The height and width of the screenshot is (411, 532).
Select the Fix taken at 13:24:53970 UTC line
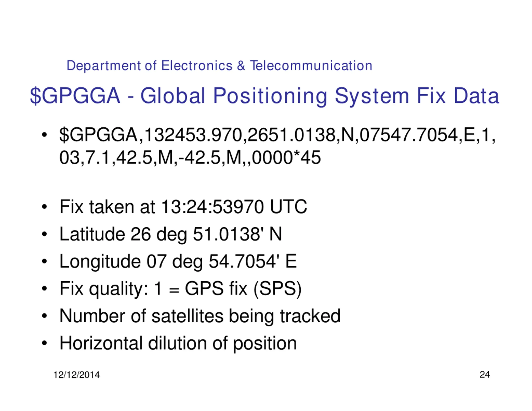183,207
